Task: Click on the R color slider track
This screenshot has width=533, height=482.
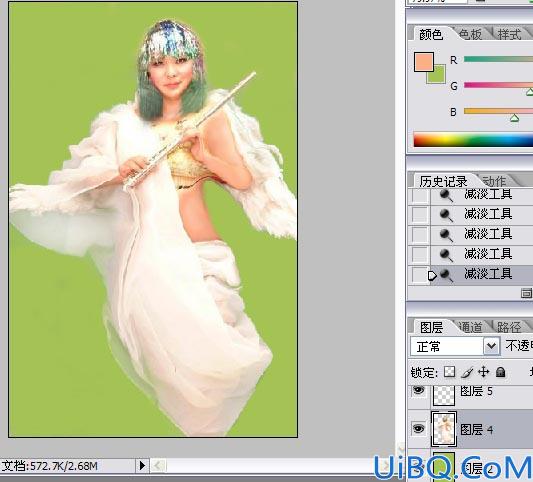Action: coord(498,59)
